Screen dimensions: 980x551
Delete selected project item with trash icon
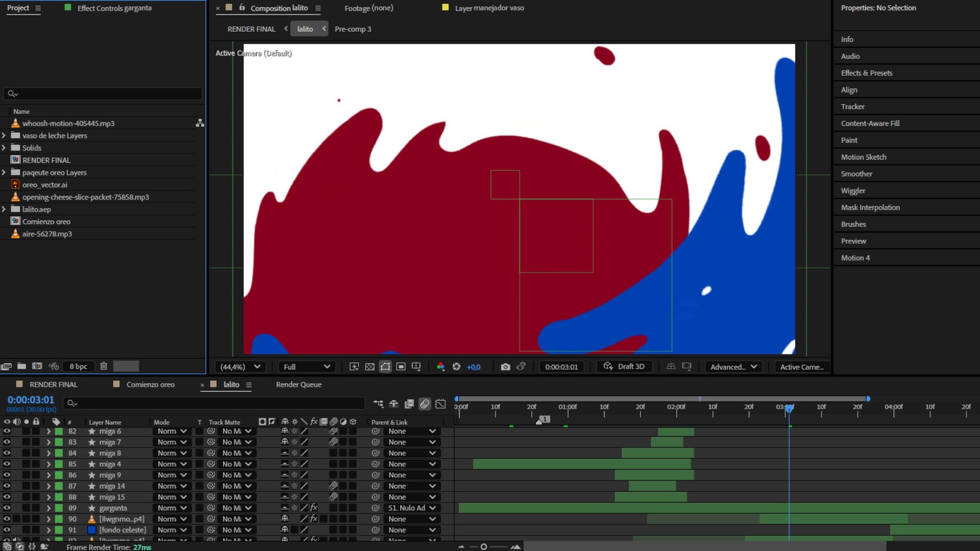click(104, 366)
